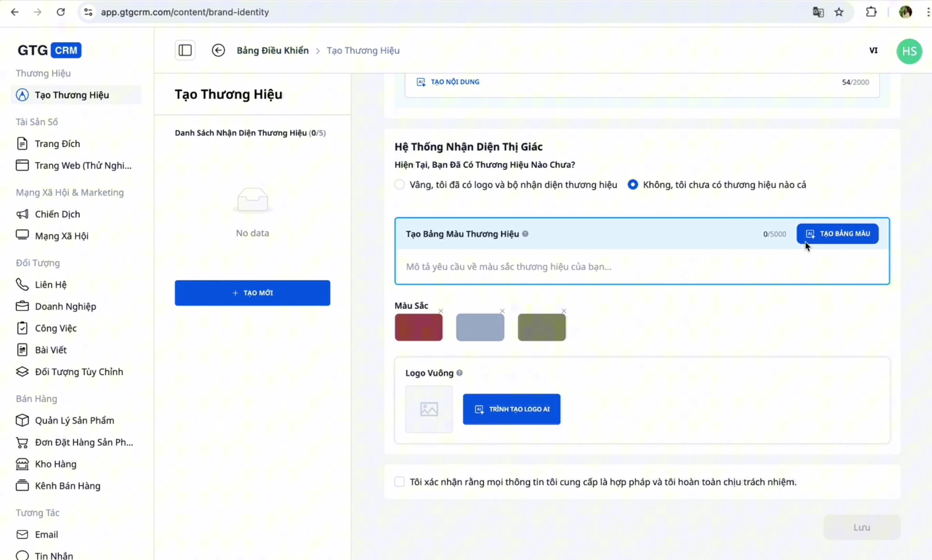Screen dimensions: 932x560
Task: Click the TRÌNH TẠO LOGO AI button
Action: [511, 409]
